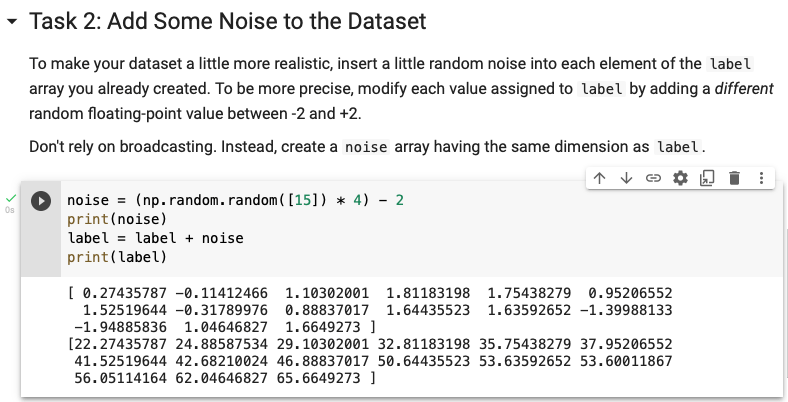Move the cell up

[599, 179]
